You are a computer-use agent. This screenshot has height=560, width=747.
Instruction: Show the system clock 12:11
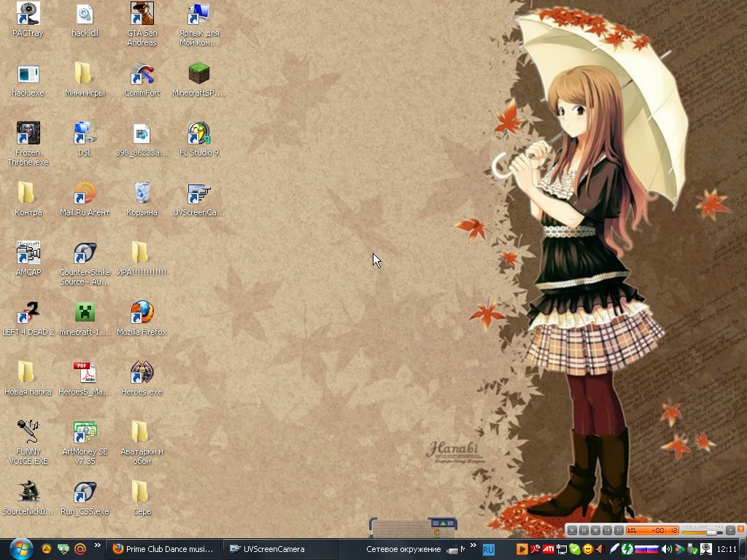(727, 549)
